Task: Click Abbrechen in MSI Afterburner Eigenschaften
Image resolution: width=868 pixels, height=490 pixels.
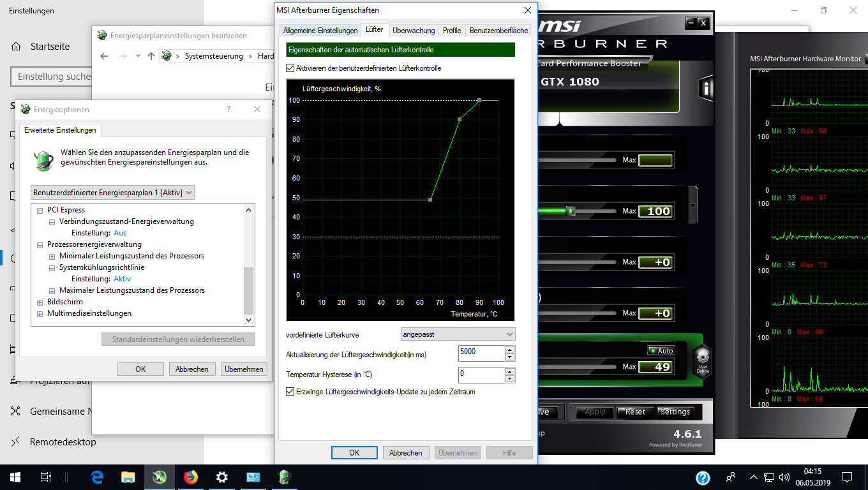Action: pyautogui.click(x=406, y=452)
